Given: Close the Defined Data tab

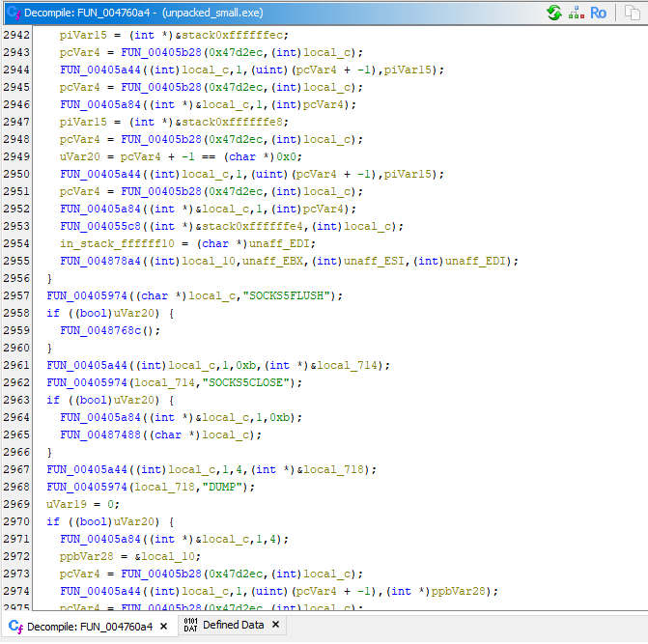Looking at the screenshot, I should (275, 626).
